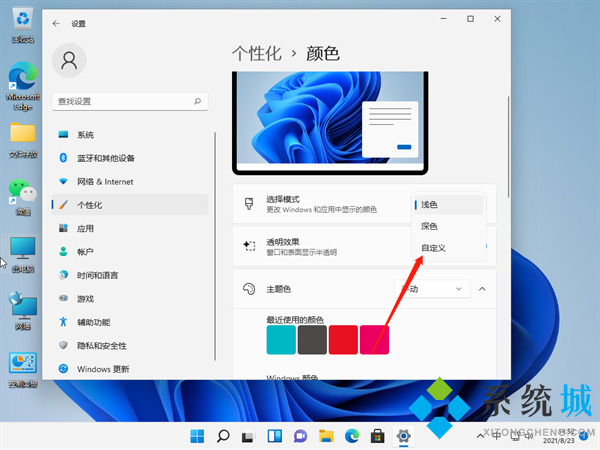Click the 选择模式 setting row label

click(x=283, y=199)
